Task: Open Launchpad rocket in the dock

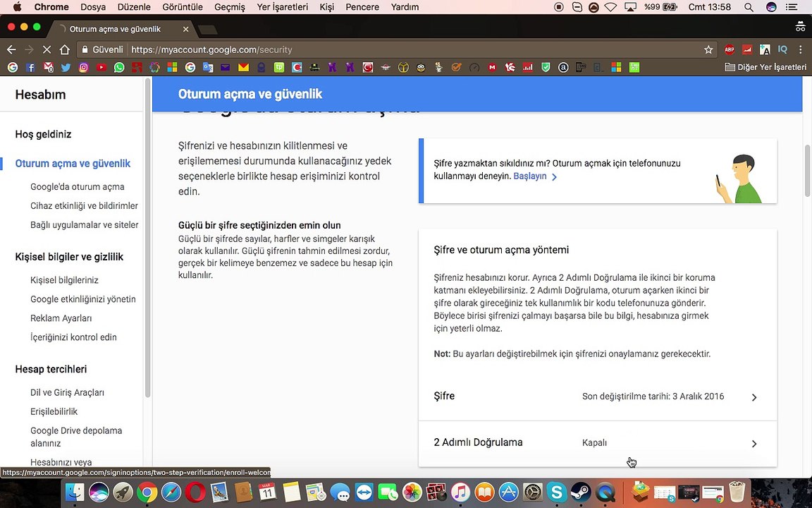Action: point(123,492)
